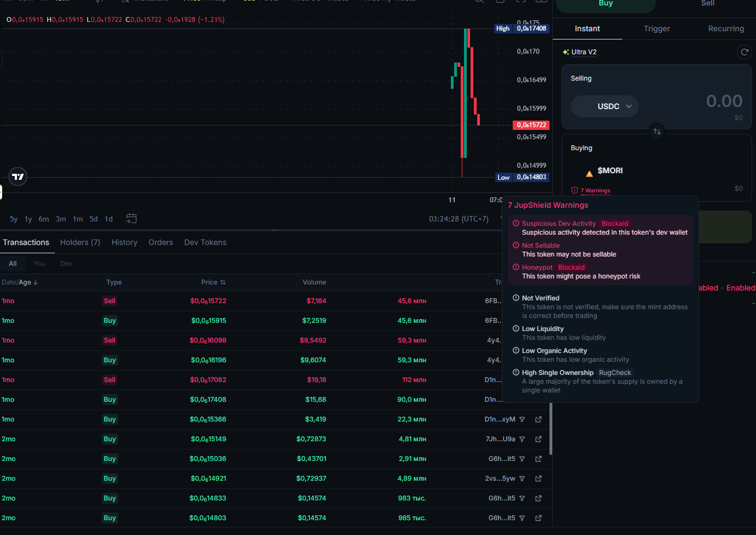Open the D1n...xyM transaction in explorer
The image size is (756, 535).
[539, 419]
